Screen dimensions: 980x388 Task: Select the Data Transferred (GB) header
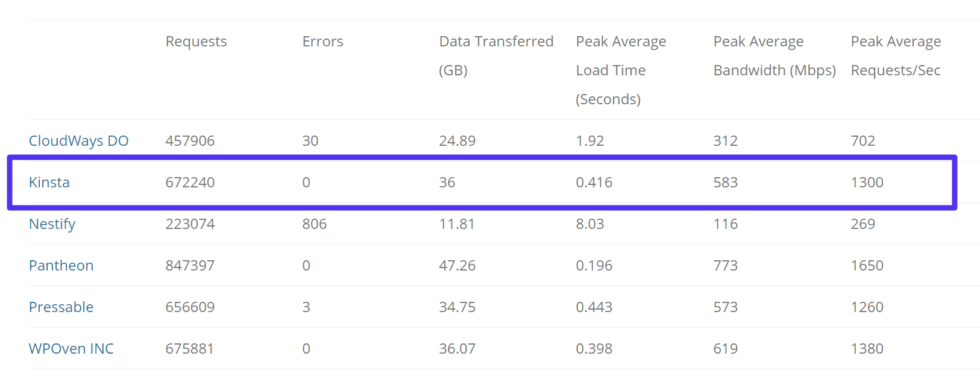tap(496, 55)
